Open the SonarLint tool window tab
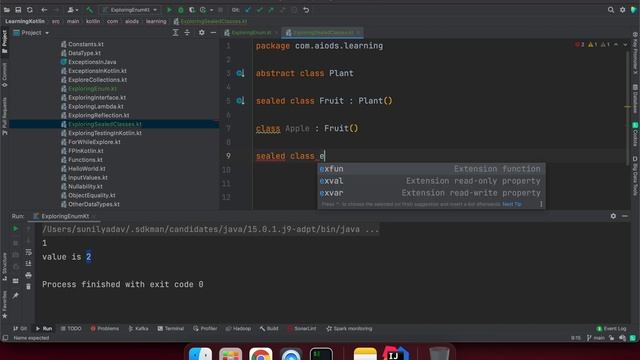Viewport: 640px width, 360px height. [x=302, y=329]
